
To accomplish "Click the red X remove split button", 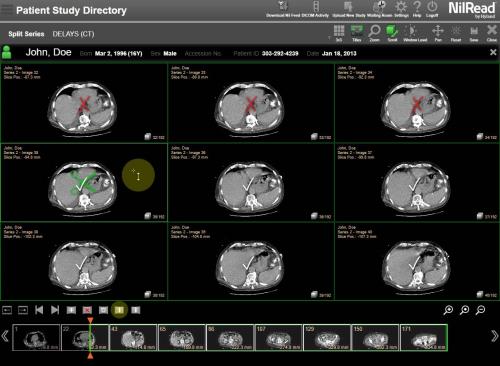I will 87,310.
